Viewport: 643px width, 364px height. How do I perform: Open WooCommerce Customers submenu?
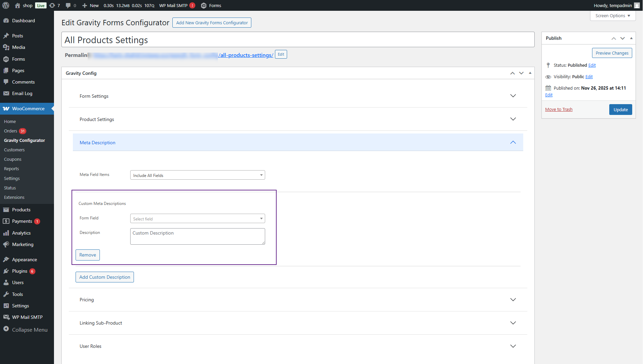tap(14, 150)
